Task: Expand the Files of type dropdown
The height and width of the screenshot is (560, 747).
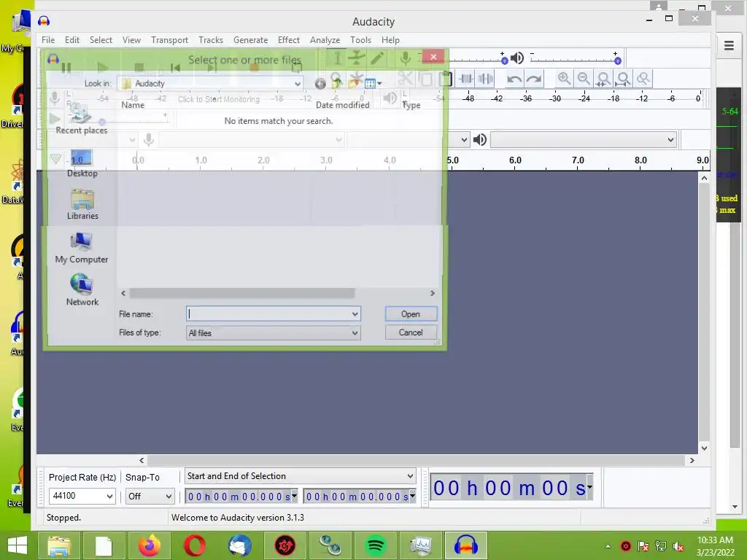Action: click(x=355, y=332)
